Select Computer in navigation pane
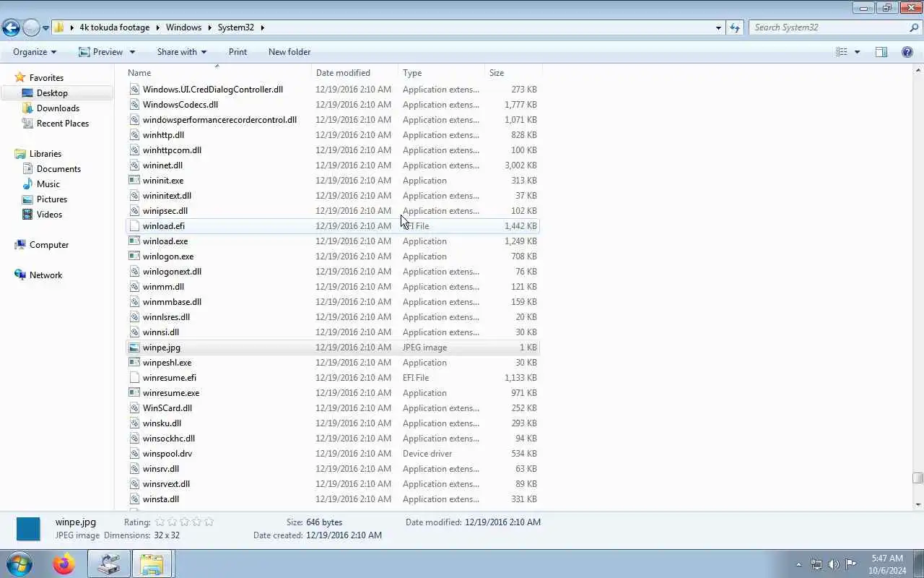The height and width of the screenshot is (578, 924). click(49, 245)
